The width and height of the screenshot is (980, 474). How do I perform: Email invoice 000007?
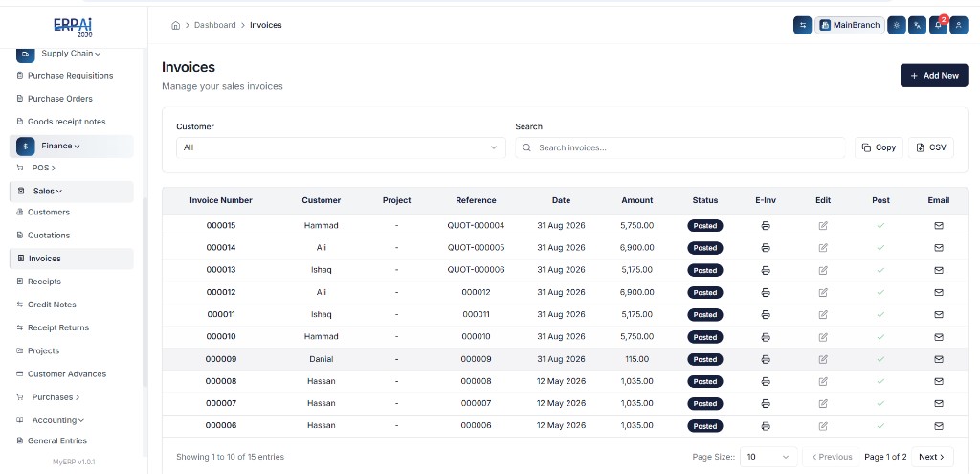point(939,403)
